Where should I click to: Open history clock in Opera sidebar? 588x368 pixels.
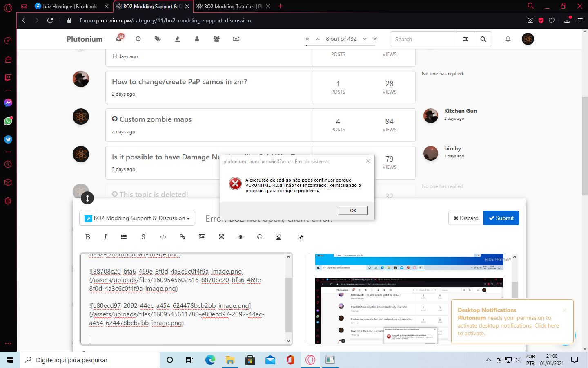pos(8,164)
